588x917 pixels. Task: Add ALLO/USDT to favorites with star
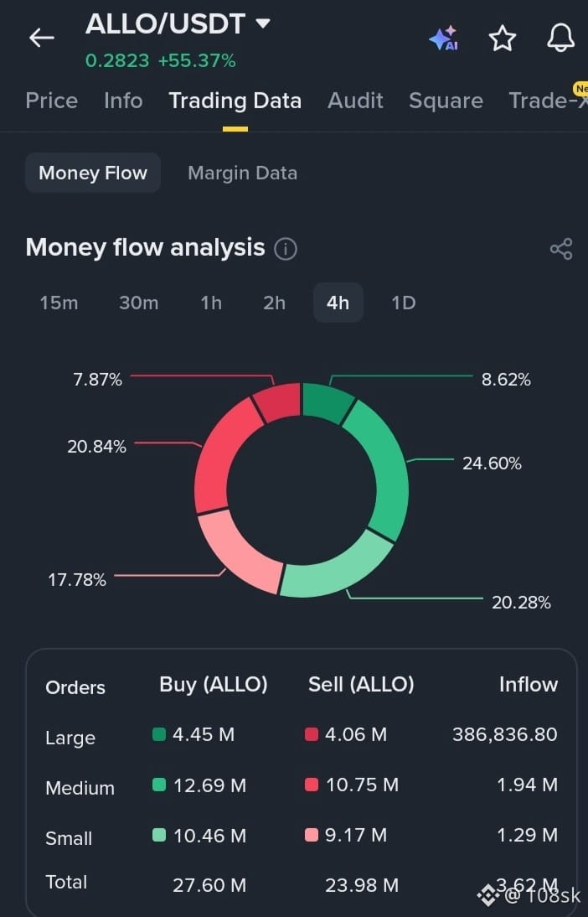point(502,39)
